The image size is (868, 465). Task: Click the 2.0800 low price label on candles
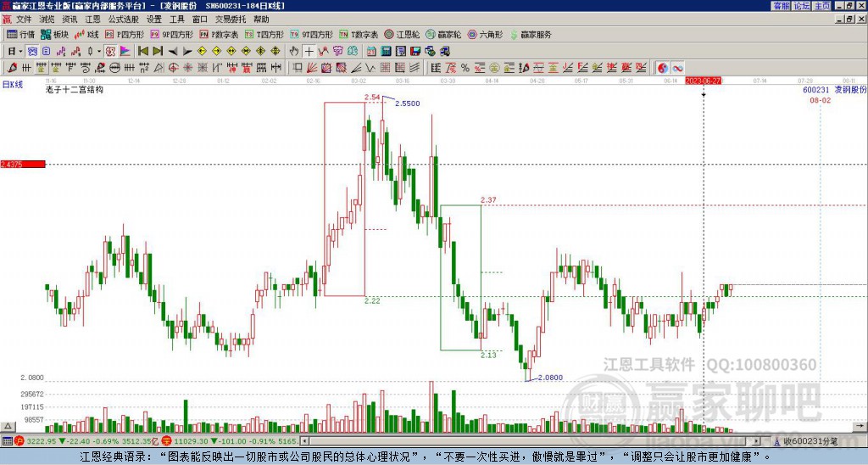click(550, 378)
